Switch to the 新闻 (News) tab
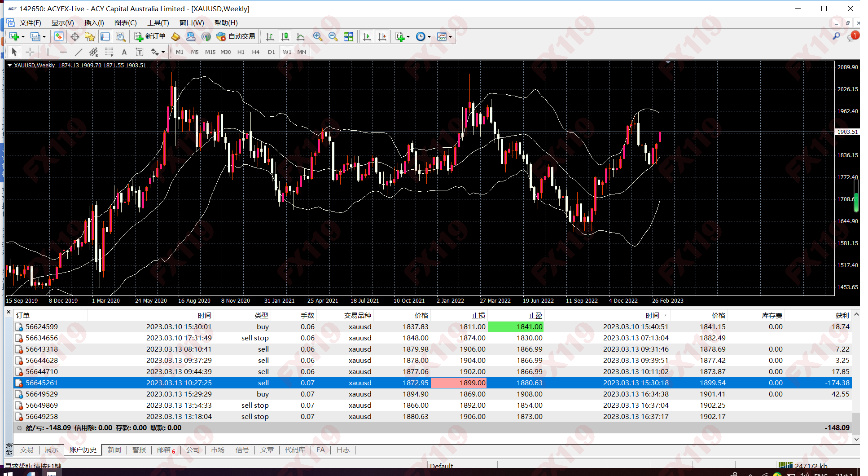The image size is (868, 476). click(115, 450)
